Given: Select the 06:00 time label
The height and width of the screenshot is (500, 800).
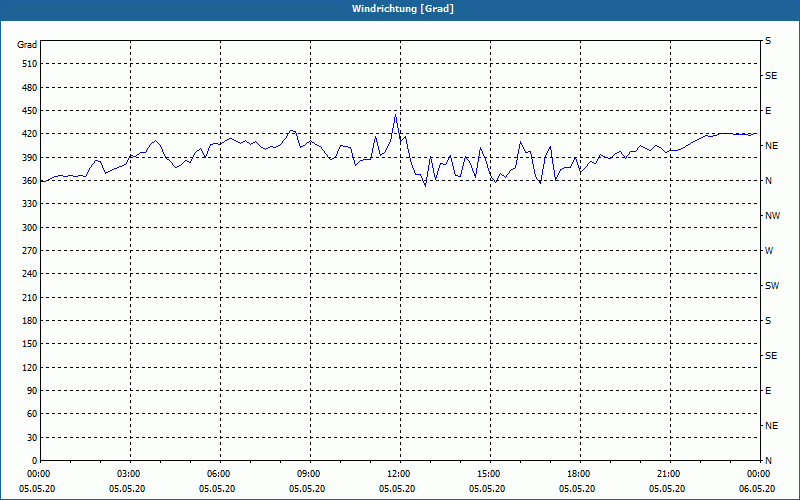Looking at the screenshot, I should click(220, 474).
